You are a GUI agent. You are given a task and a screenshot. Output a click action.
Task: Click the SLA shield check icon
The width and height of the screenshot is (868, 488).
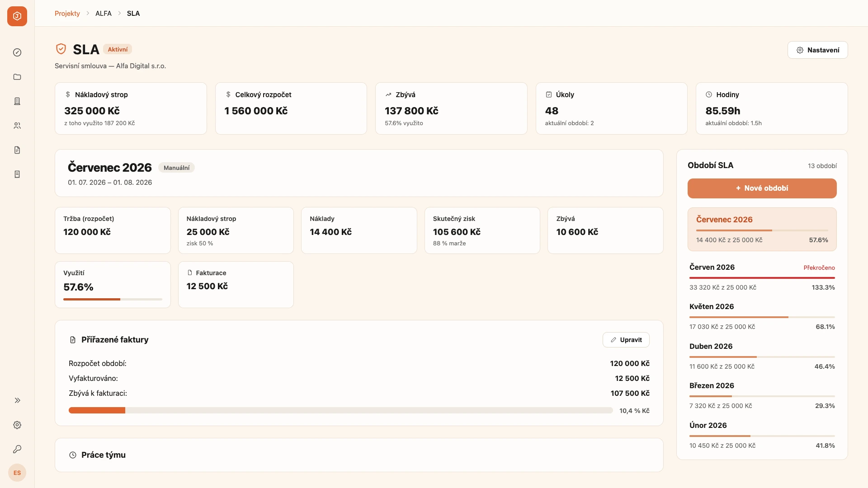pos(61,49)
